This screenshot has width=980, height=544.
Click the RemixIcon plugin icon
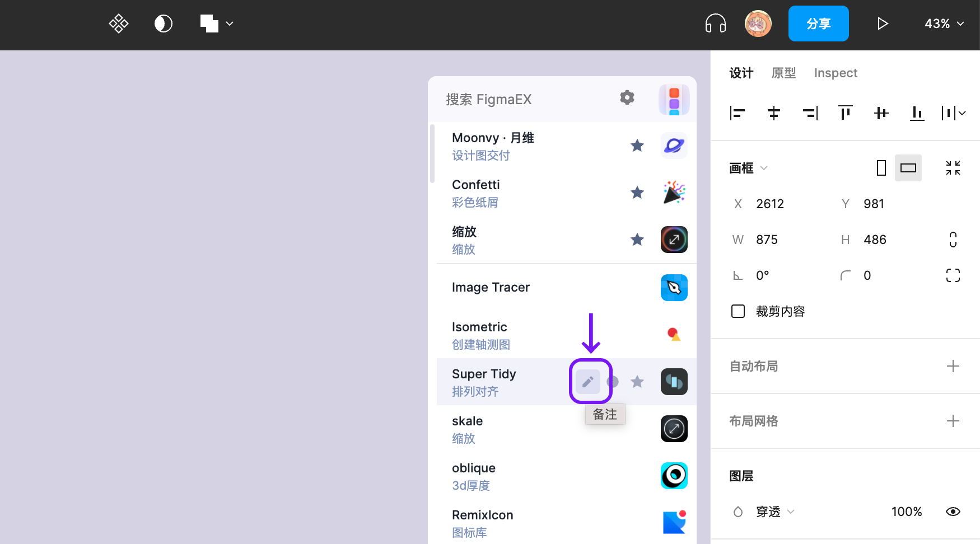tap(674, 523)
